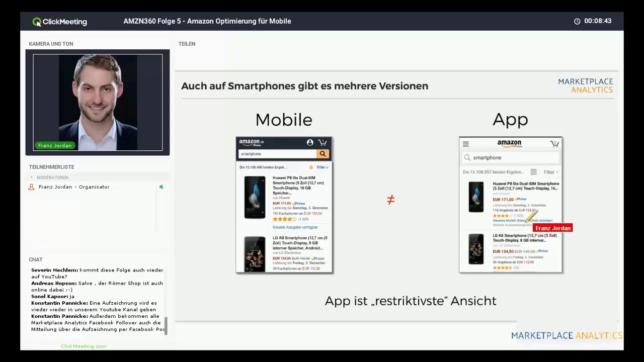The width and height of the screenshot is (644, 362).
Task: Click the Marketplace Analytics logo top right
Action: (585, 85)
